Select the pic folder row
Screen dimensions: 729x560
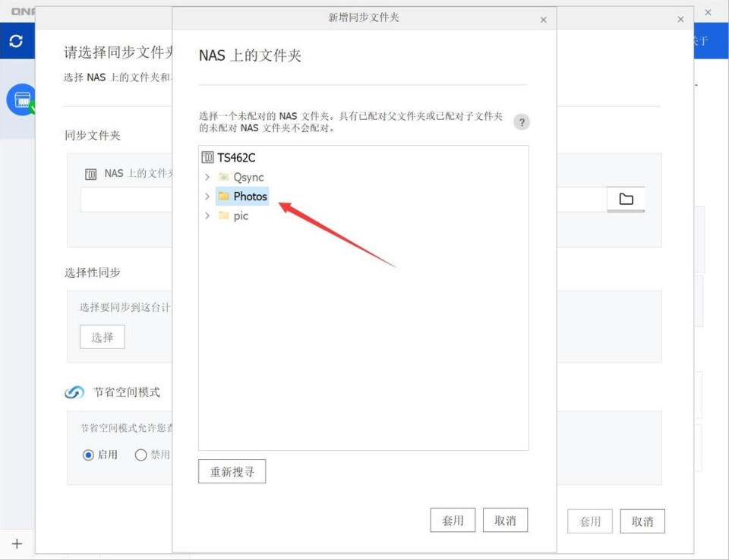[234, 216]
